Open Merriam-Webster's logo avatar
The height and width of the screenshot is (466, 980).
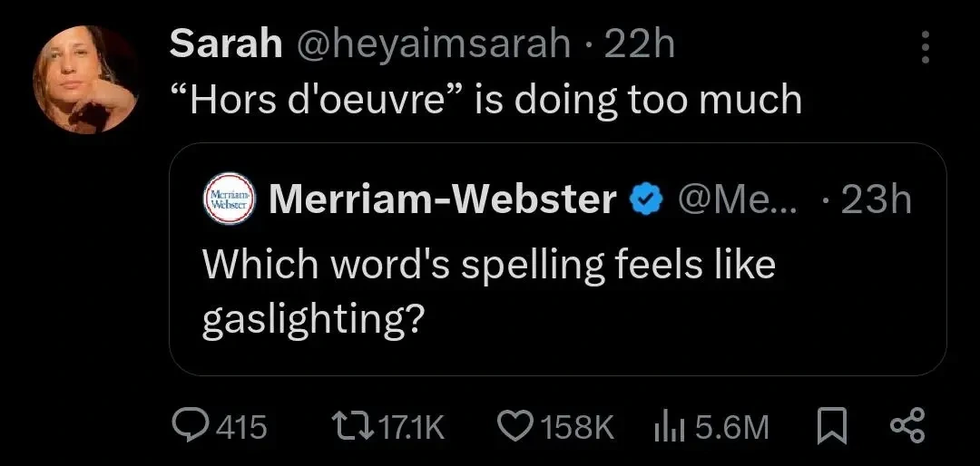pyautogui.click(x=229, y=199)
